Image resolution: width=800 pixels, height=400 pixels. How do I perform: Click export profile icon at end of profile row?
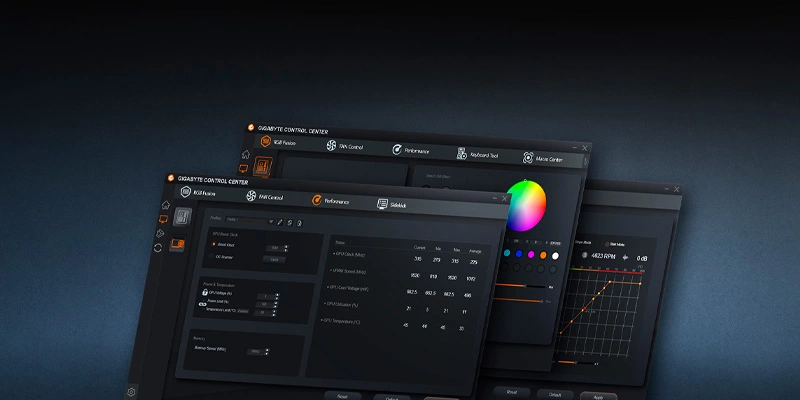click(299, 223)
